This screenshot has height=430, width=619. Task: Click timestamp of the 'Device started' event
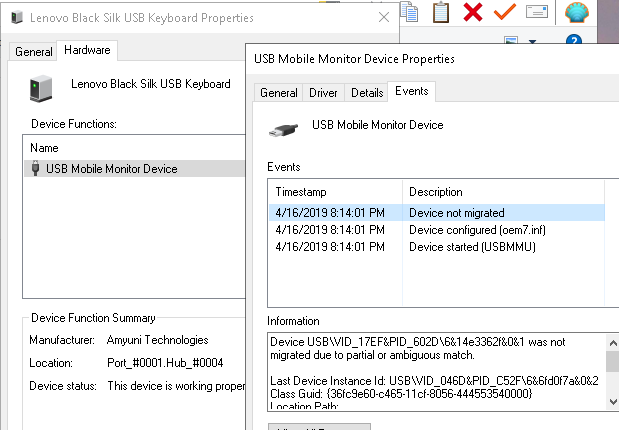coord(330,247)
